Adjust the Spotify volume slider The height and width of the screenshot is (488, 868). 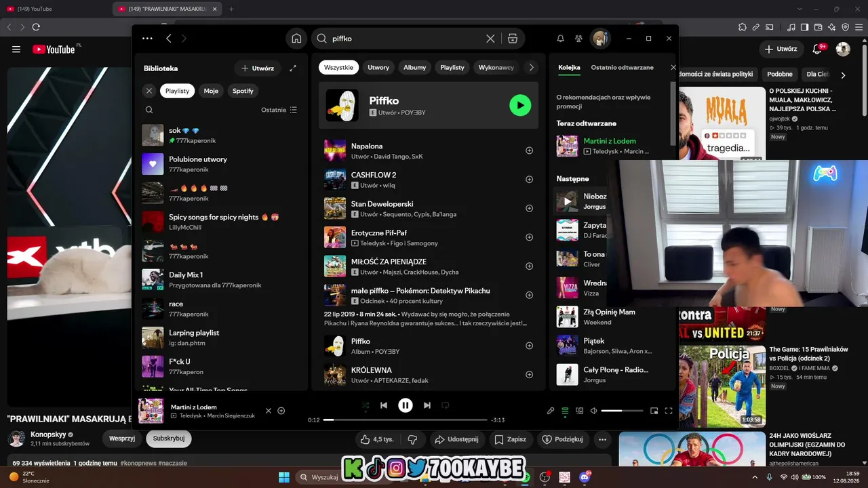pyautogui.click(x=622, y=411)
